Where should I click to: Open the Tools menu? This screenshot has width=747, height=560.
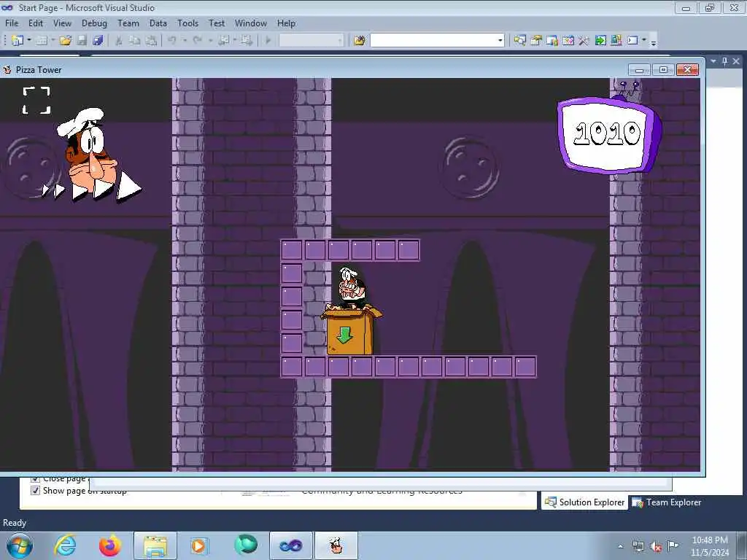point(187,23)
